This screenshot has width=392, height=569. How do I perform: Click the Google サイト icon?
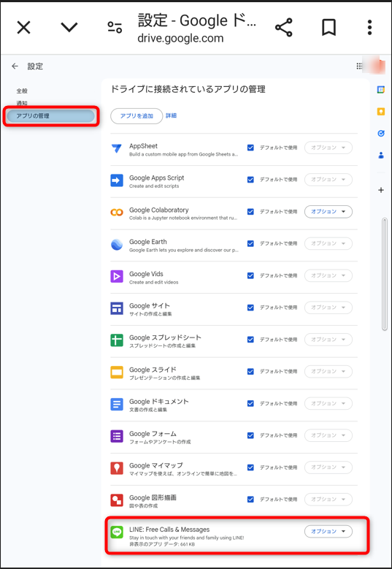coord(117,308)
